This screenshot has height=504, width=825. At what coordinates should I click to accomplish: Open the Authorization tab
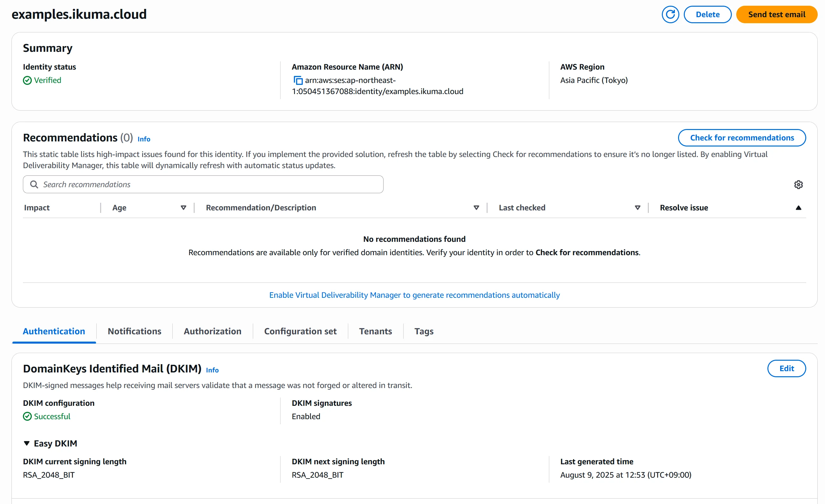pyautogui.click(x=213, y=331)
